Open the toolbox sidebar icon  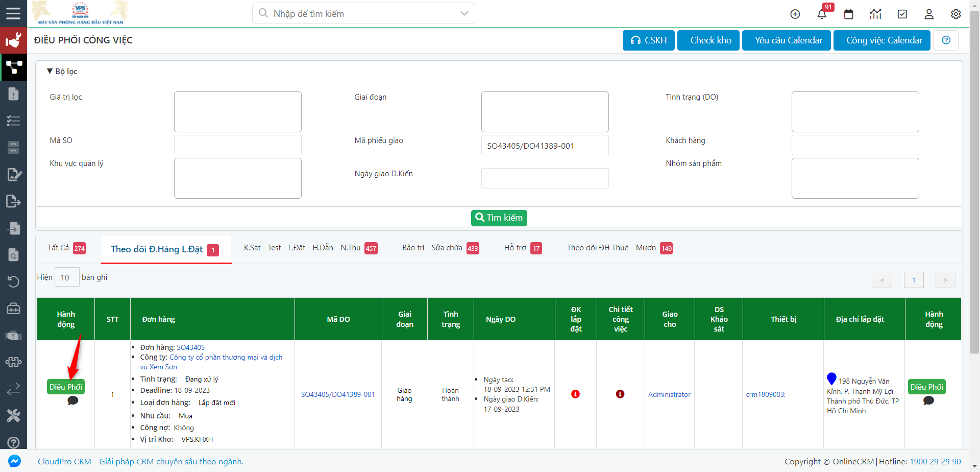click(x=13, y=309)
